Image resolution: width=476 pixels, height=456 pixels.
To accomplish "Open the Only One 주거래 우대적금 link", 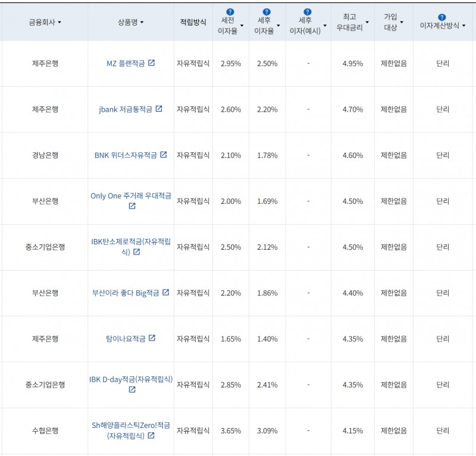I will (132, 196).
